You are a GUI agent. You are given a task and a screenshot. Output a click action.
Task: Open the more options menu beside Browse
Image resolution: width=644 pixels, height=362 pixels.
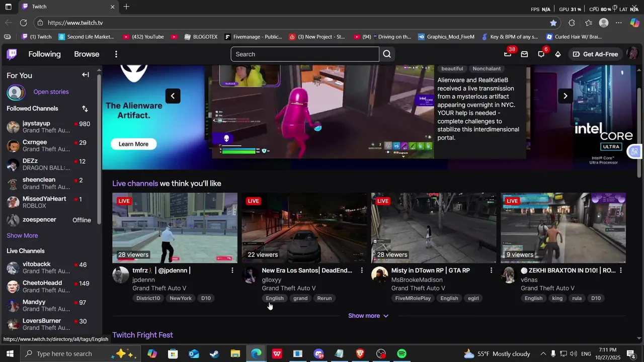coord(116,54)
